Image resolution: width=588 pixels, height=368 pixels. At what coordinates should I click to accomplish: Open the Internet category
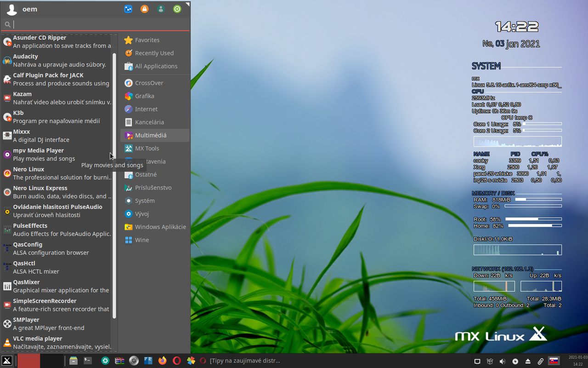155,109
